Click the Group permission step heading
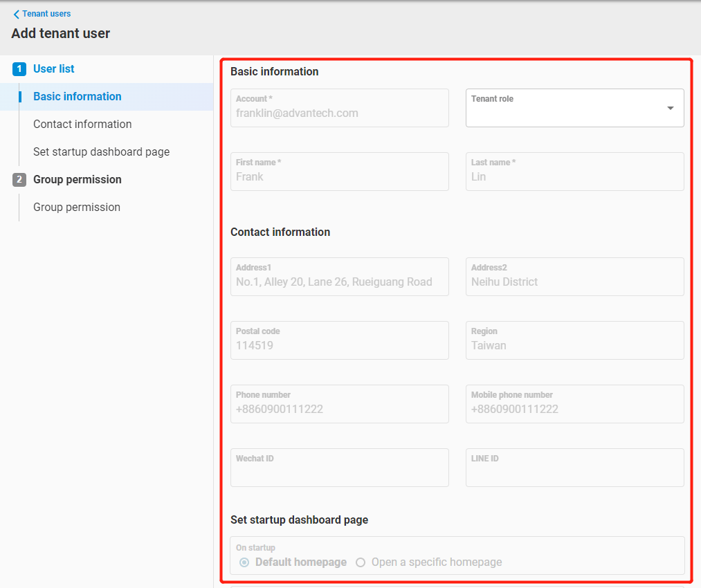 pos(78,180)
